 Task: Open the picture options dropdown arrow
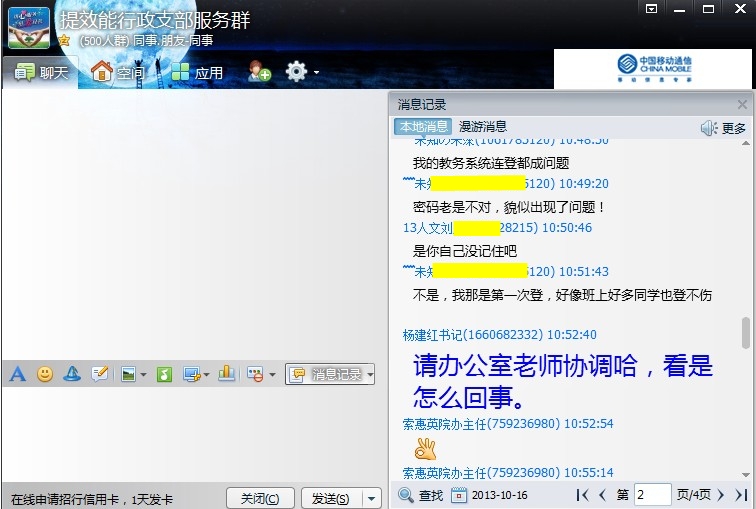pyautogui.click(x=143, y=375)
